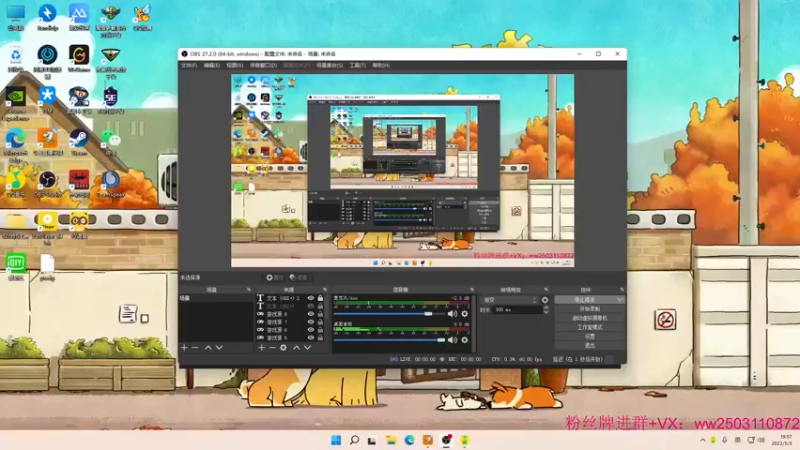Image resolution: width=800 pixels, height=450 pixels.
Task: Open Search from the taskbar
Action: (354, 440)
